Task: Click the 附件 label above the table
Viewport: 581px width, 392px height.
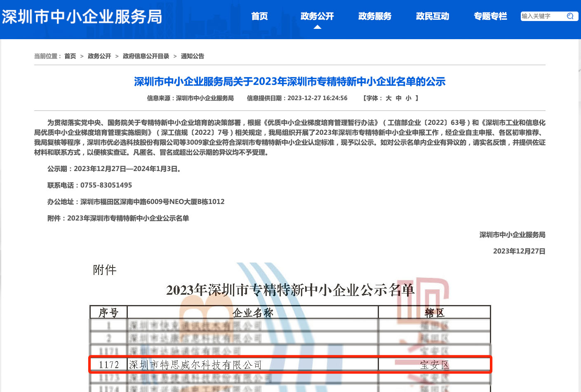Action: (x=105, y=270)
